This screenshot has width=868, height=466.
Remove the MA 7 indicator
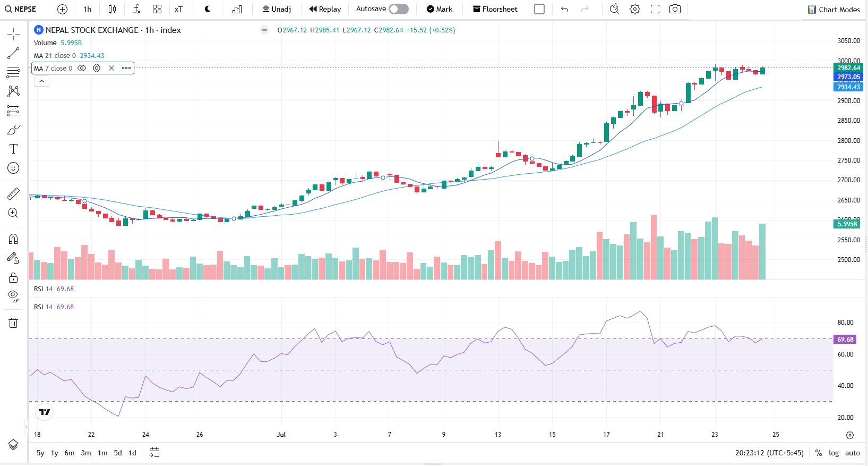click(x=111, y=68)
